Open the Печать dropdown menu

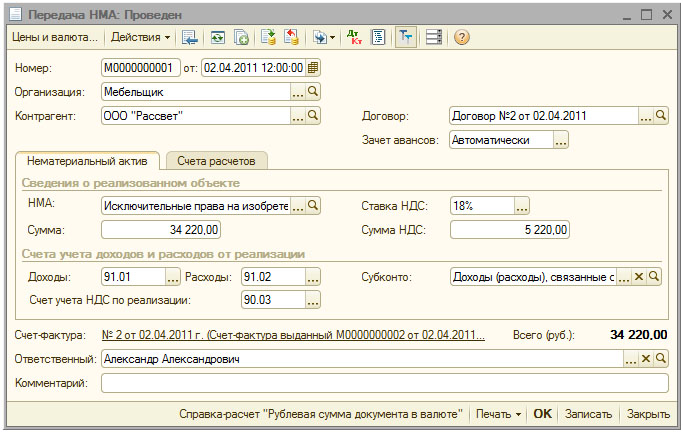(498, 414)
